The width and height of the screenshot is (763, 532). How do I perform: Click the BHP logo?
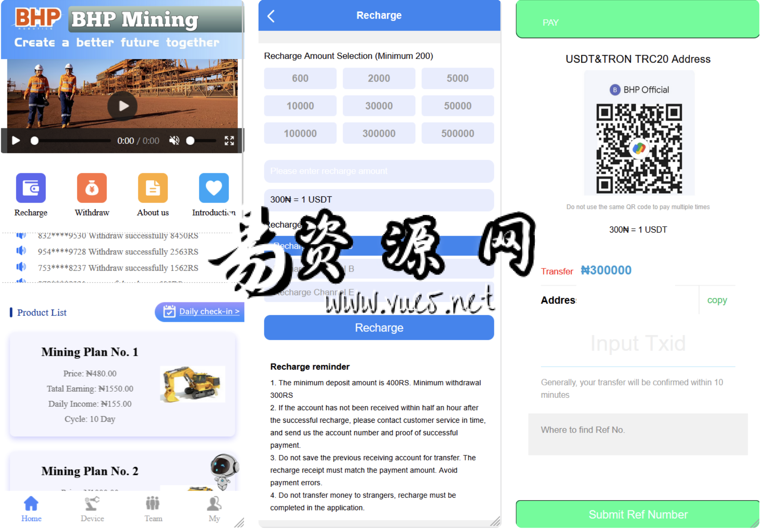click(37, 18)
